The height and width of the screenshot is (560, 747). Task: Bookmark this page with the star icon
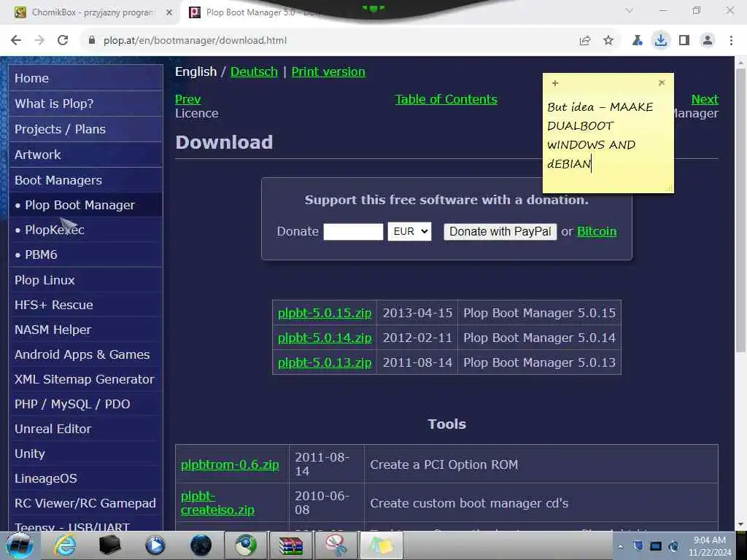click(x=608, y=41)
